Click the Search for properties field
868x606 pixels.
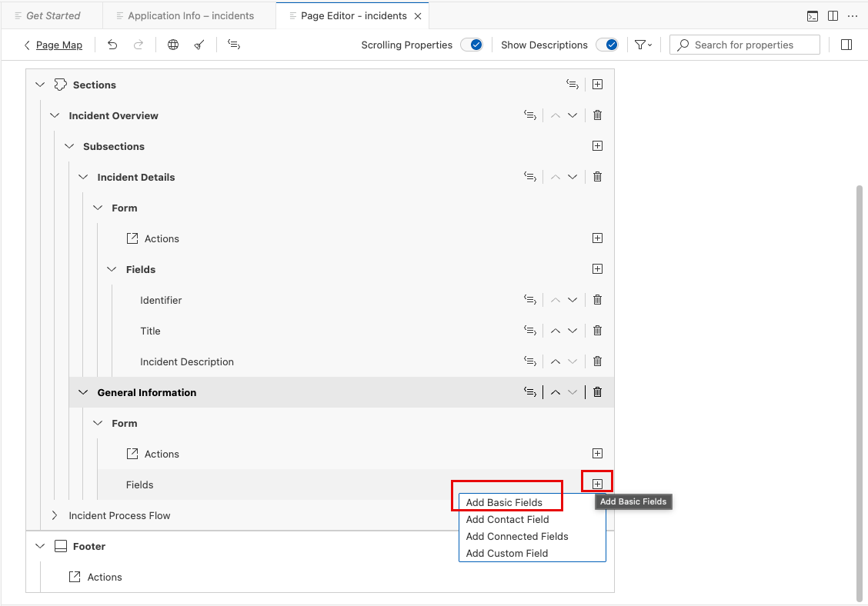(745, 45)
